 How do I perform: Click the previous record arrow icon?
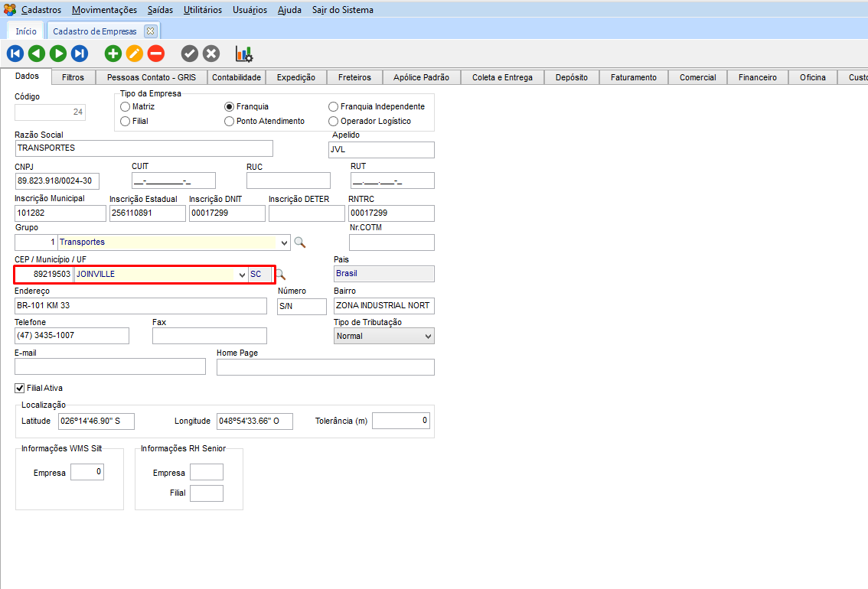[x=37, y=54]
